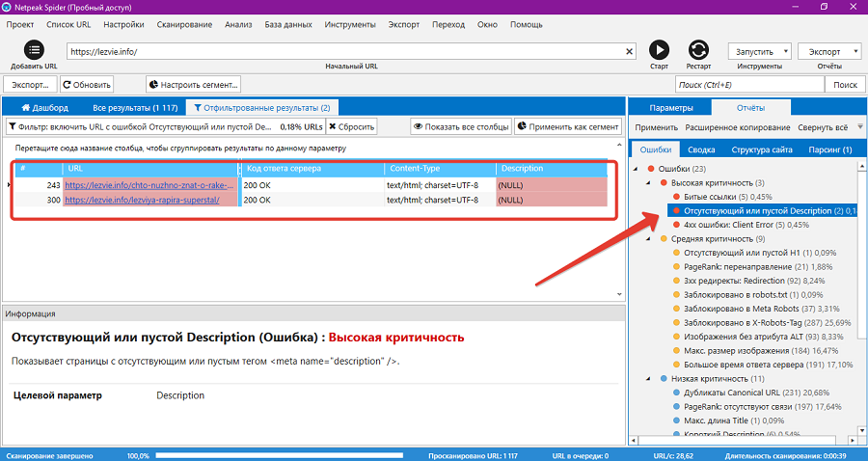Click the Экспорт... button

[31, 85]
